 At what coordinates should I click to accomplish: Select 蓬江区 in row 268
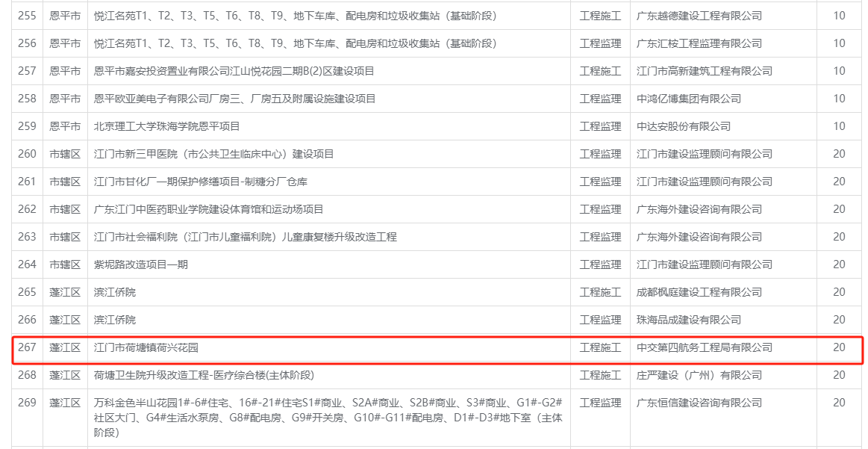65,375
